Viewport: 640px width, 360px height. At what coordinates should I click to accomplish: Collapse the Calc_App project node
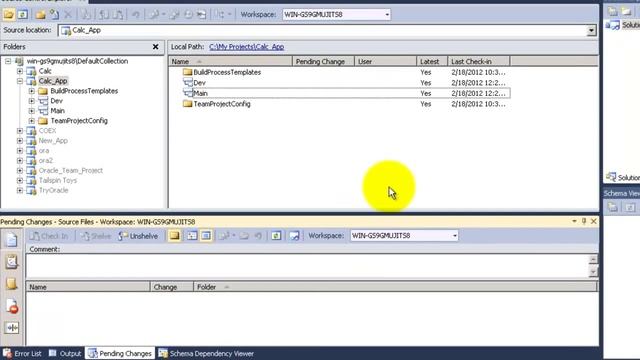[x=20, y=81]
